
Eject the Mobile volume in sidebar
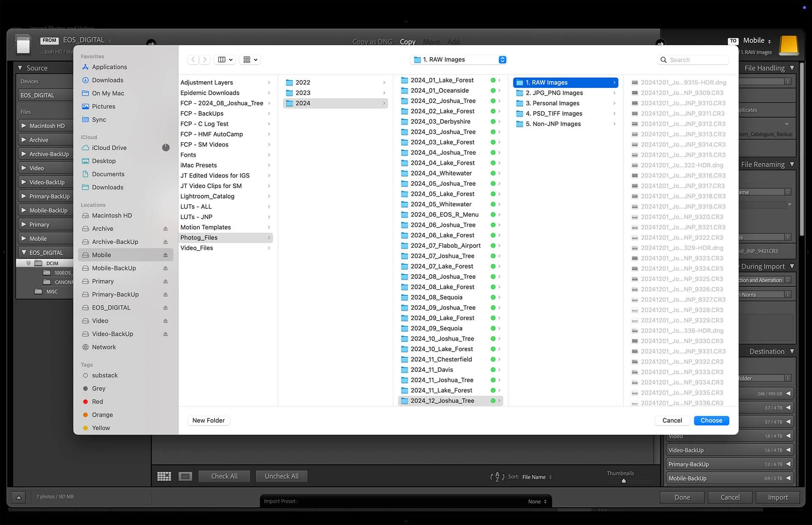click(x=165, y=255)
